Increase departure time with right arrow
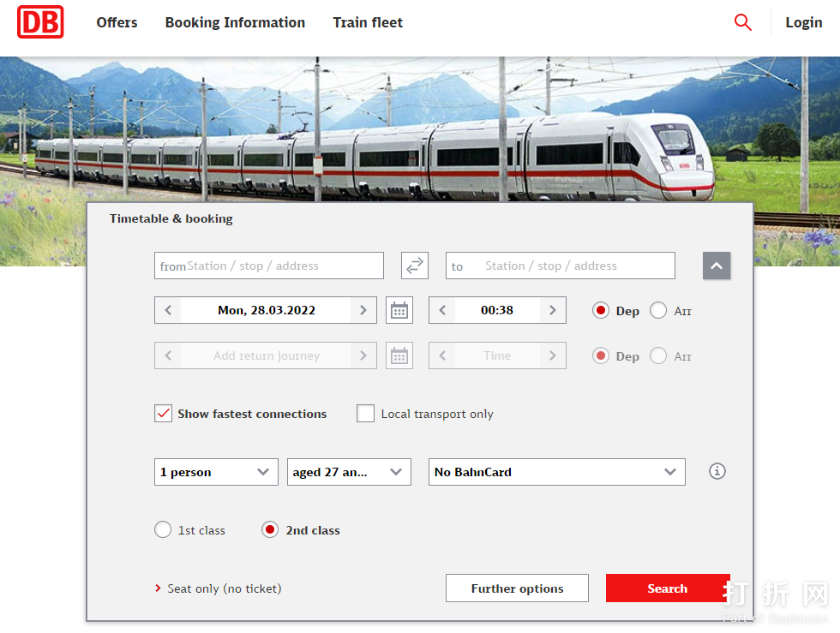Viewport: 840px width, 633px height. click(x=553, y=310)
